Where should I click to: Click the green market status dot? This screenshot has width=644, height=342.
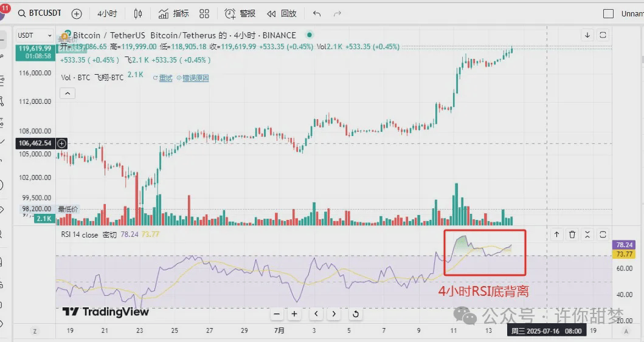pyautogui.click(x=310, y=35)
